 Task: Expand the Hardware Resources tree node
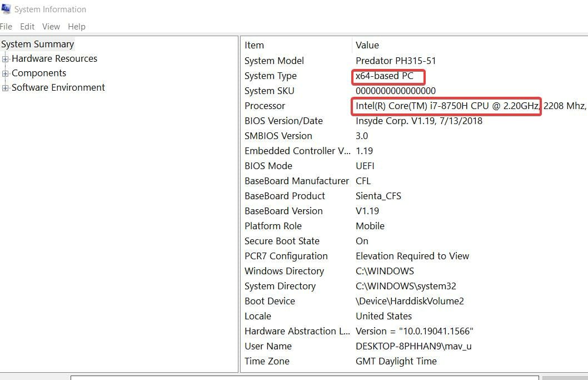point(4,58)
